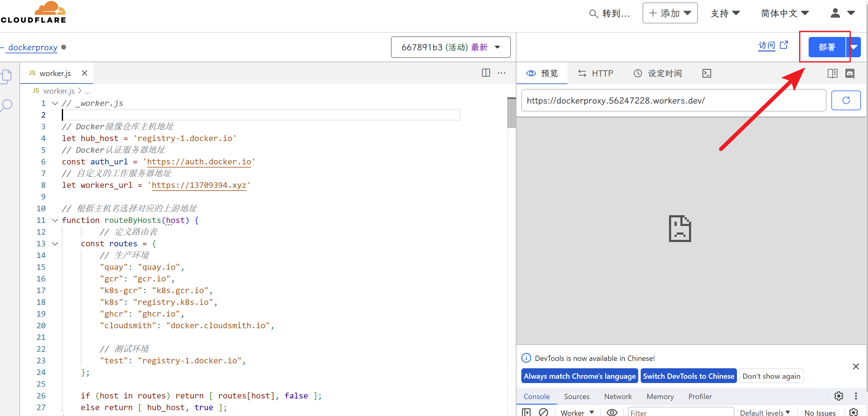Open the DevTools Network tab
Screen dimensions: 868x416
(x=618, y=396)
